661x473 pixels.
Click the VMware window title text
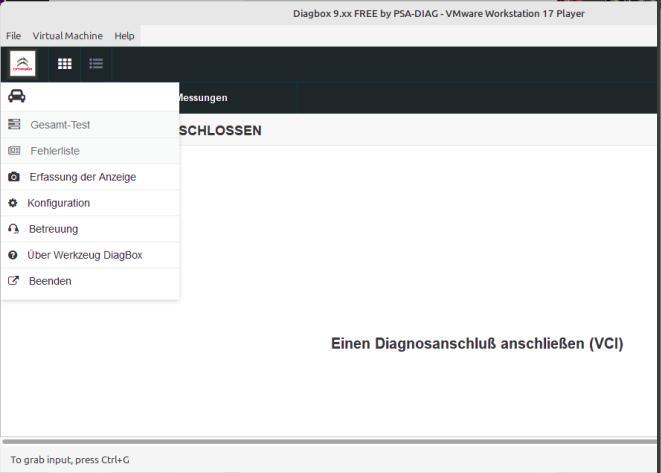click(x=439, y=13)
